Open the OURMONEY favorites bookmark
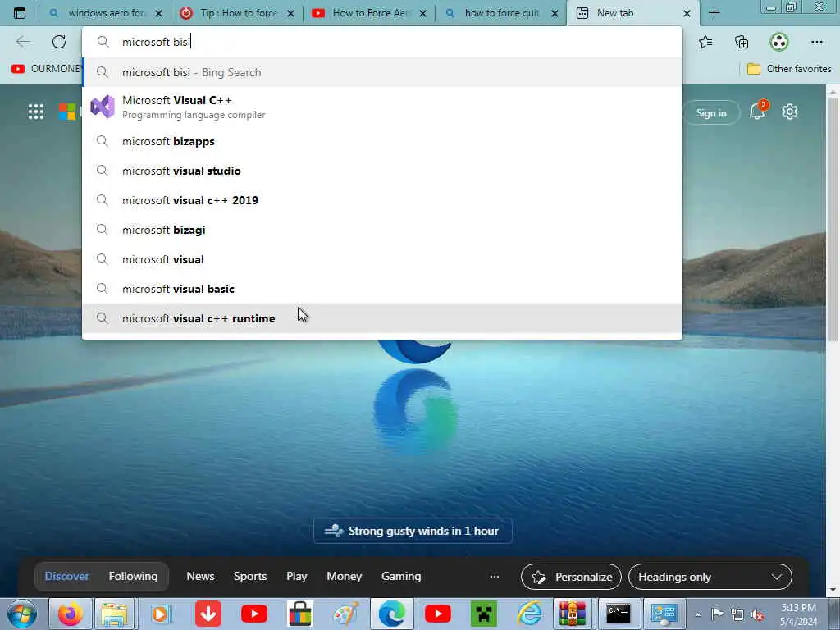 tap(47, 69)
